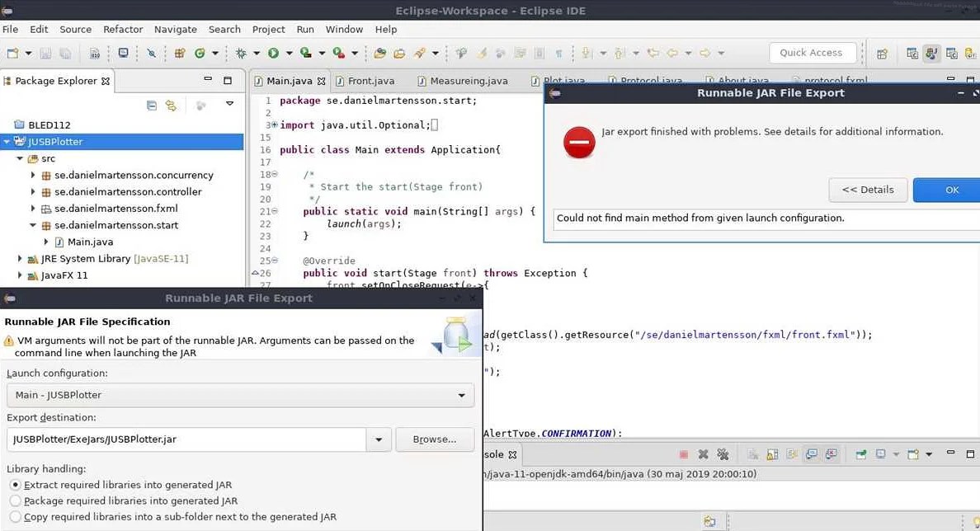This screenshot has height=531, width=980.
Task: Select 'Extract required libraries into generated JAR'
Action: pyautogui.click(x=15, y=486)
